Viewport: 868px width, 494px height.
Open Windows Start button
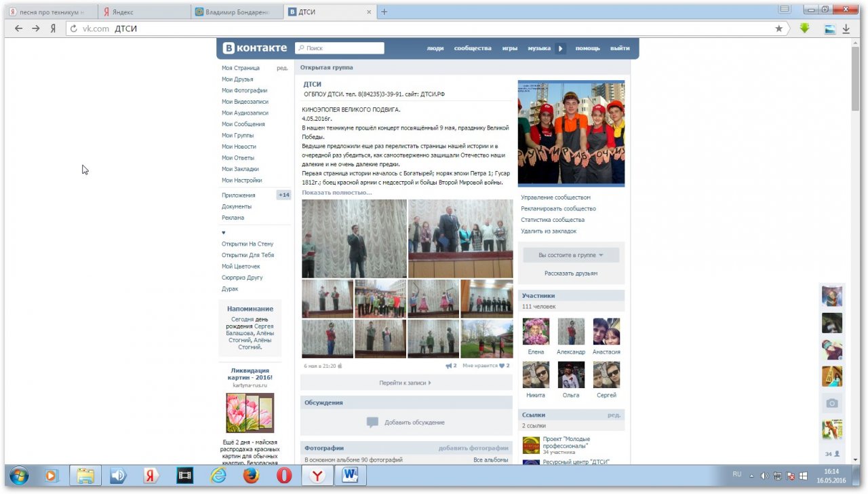19,476
